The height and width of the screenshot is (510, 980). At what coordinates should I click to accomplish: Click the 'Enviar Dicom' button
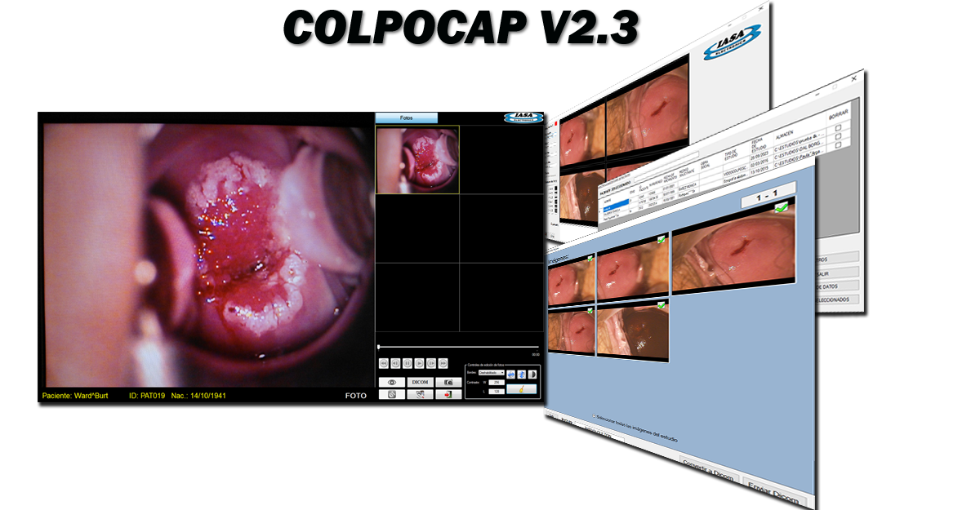(x=774, y=493)
